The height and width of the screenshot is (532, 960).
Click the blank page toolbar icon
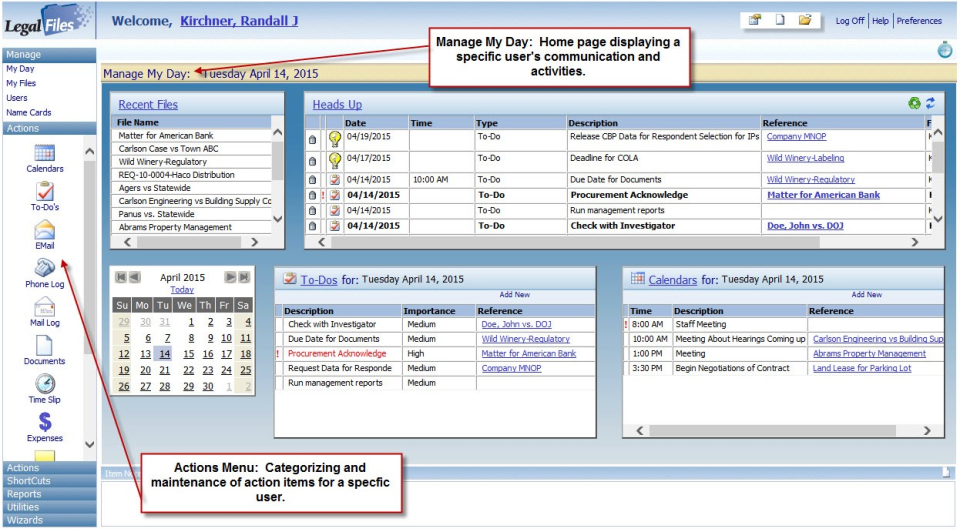tap(780, 20)
